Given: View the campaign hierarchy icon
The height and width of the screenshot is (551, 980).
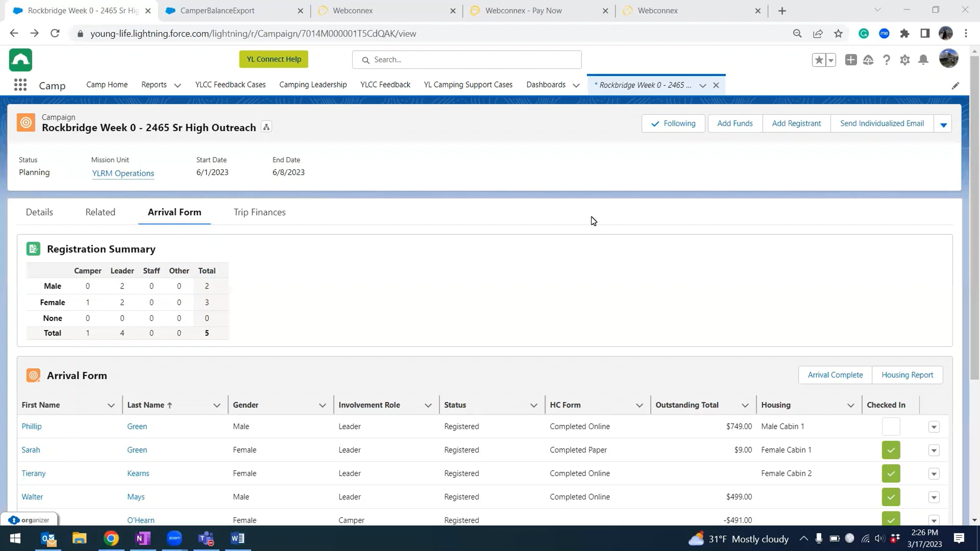Looking at the screenshot, I should (x=266, y=127).
